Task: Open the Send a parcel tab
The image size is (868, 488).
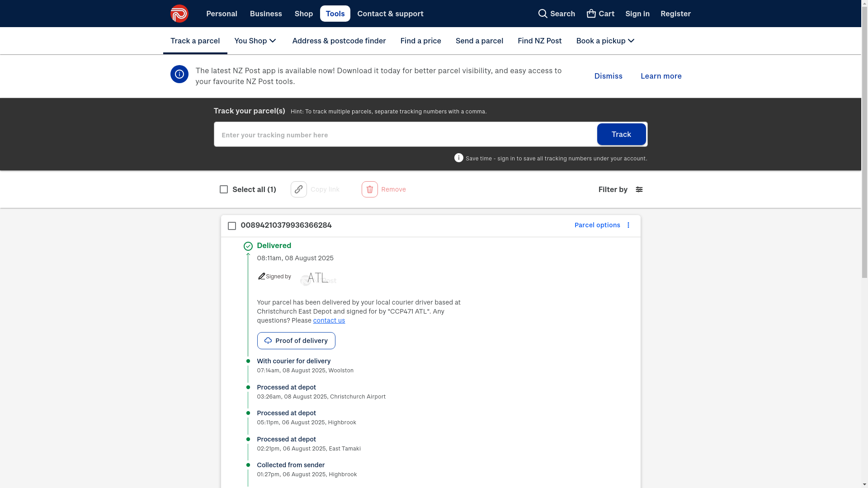Action: 479,41
